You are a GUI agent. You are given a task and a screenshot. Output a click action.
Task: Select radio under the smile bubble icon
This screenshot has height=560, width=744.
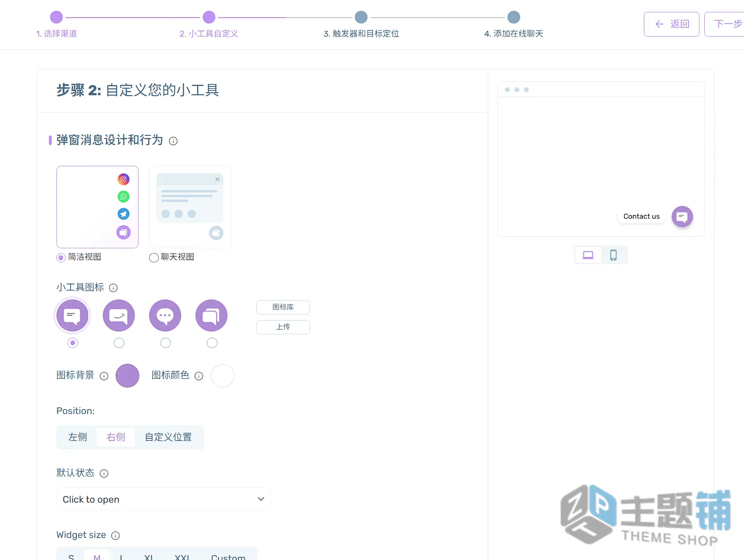click(119, 343)
